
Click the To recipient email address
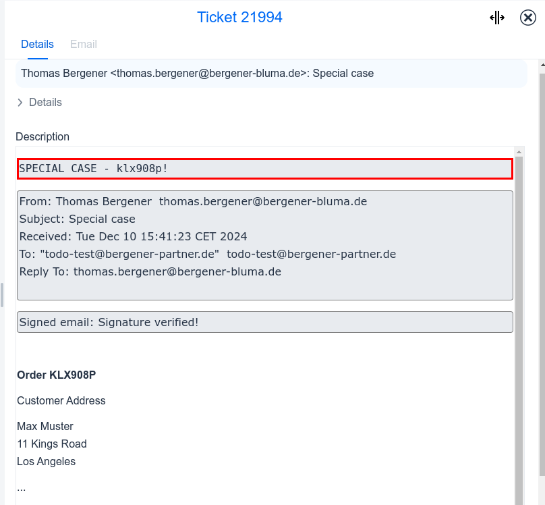311,254
